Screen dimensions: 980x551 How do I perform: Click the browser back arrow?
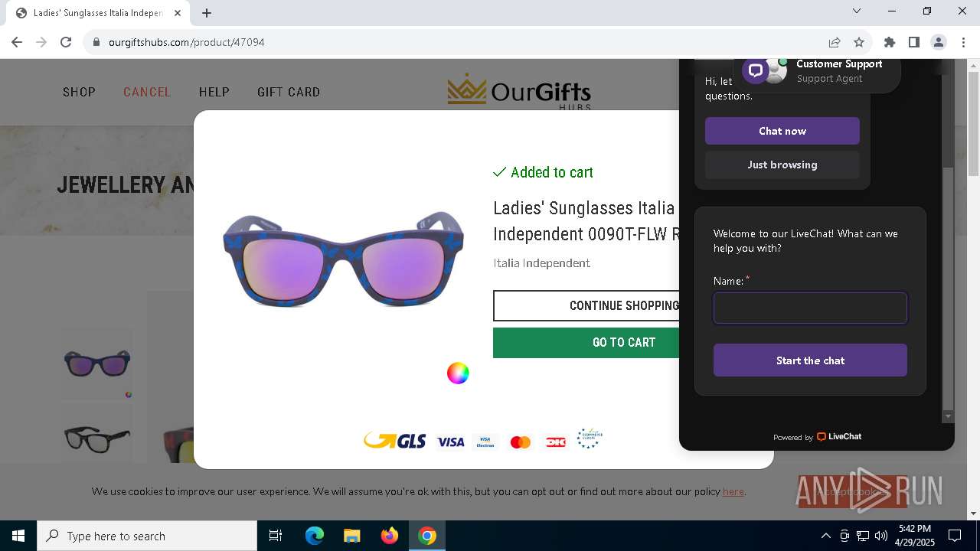(17, 42)
